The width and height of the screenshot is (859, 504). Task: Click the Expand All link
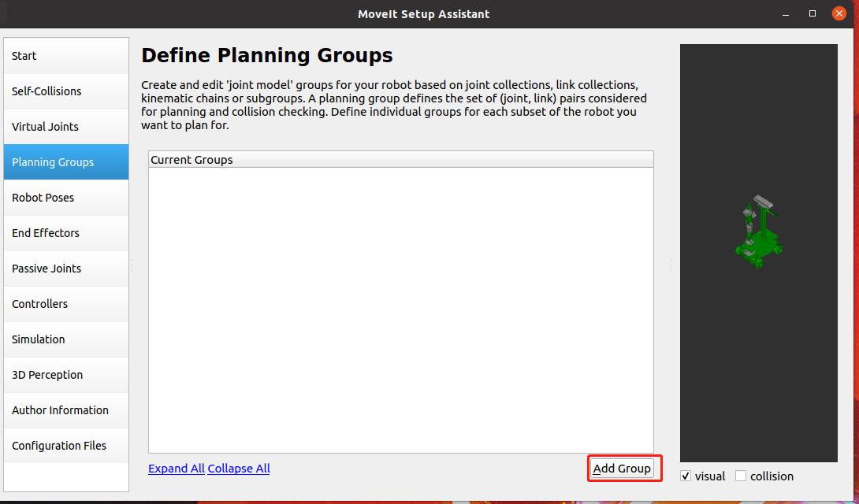[177, 469]
